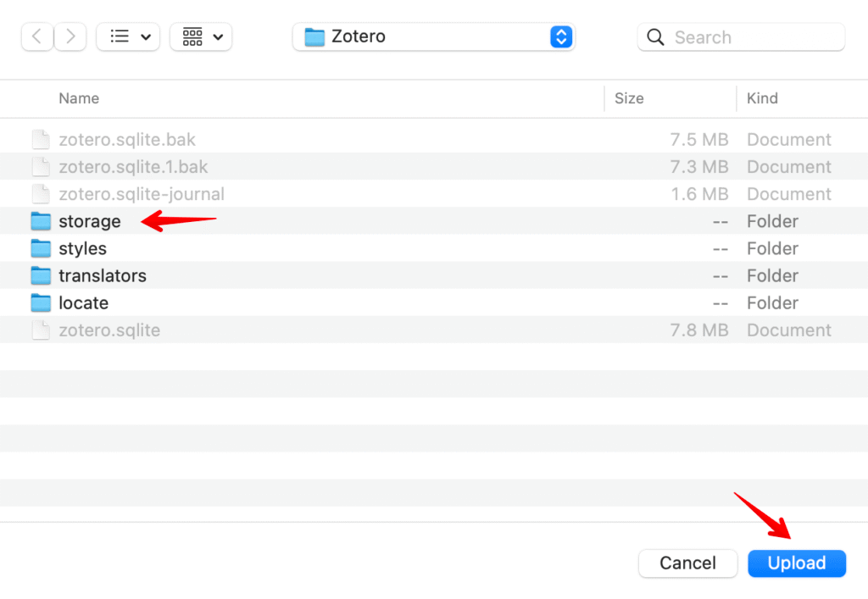Viewport: 868px width, 599px height.
Task: Open the list view options dropdown
Action: (x=128, y=36)
